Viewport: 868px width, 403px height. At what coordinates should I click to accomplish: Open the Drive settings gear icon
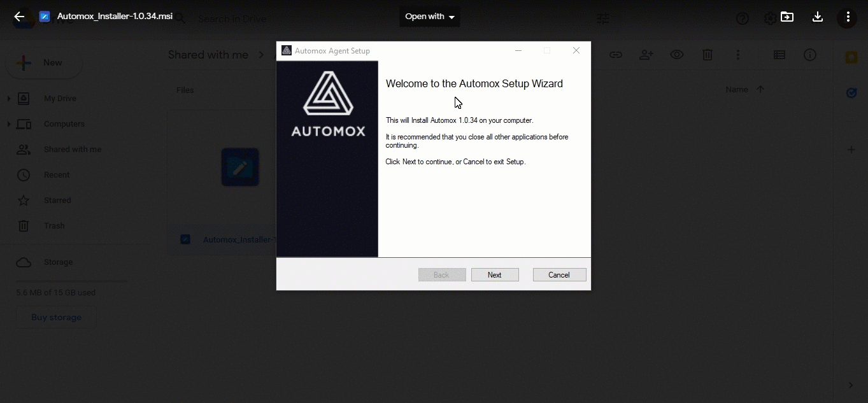click(x=770, y=18)
